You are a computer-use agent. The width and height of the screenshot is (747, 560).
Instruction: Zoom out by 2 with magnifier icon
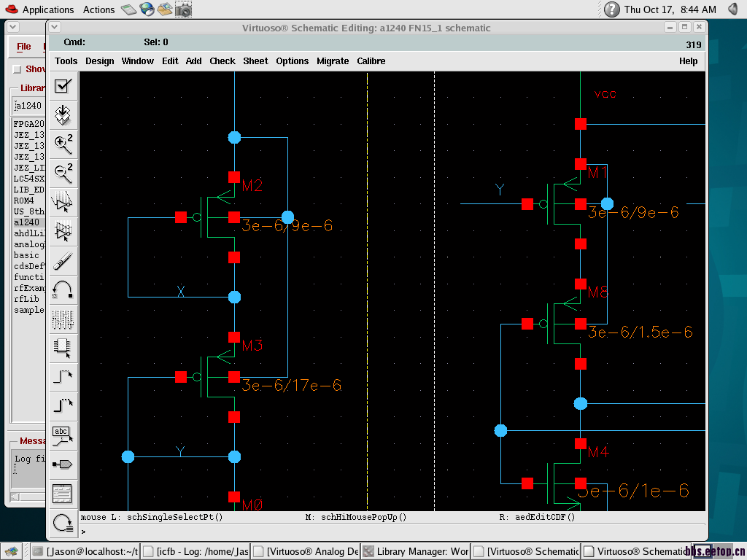pos(63,173)
